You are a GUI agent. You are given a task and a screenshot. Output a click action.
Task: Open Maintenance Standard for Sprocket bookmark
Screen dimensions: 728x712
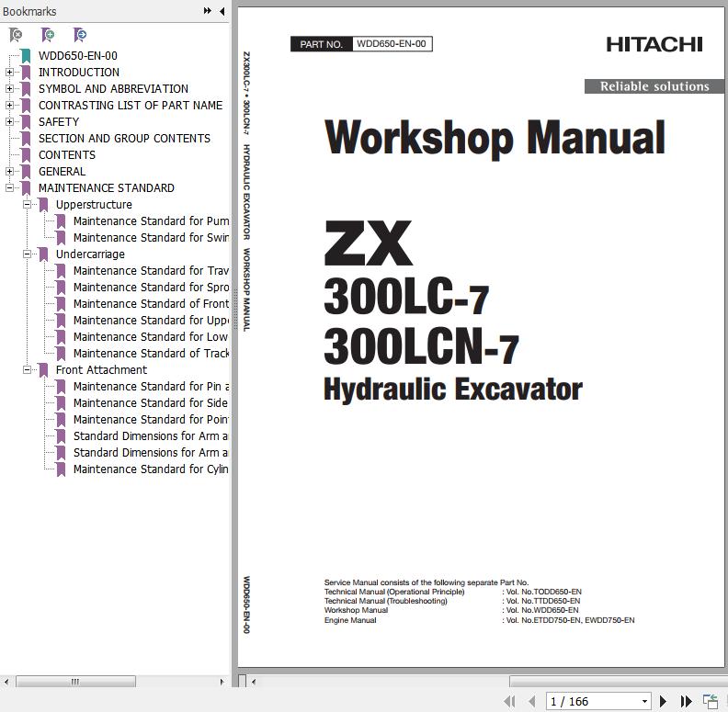tap(151, 288)
